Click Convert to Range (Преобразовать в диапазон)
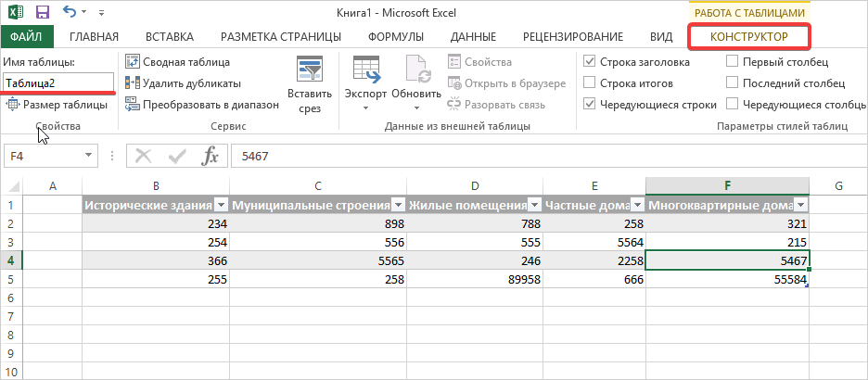868x380 pixels. [x=201, y=105]
